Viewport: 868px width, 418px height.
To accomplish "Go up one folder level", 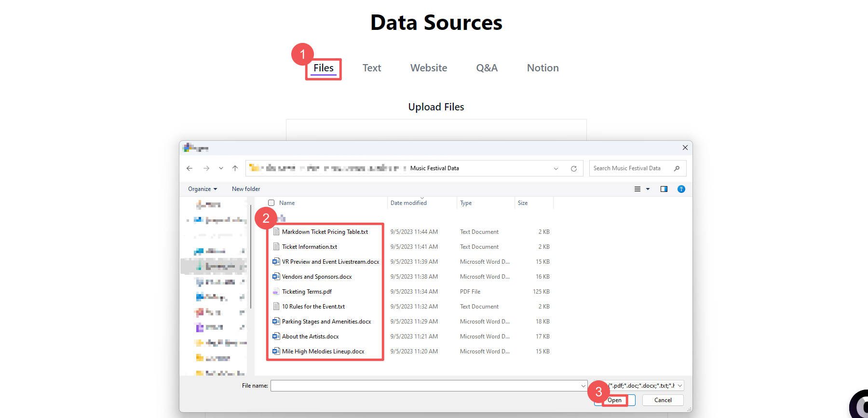I will 235,168.
